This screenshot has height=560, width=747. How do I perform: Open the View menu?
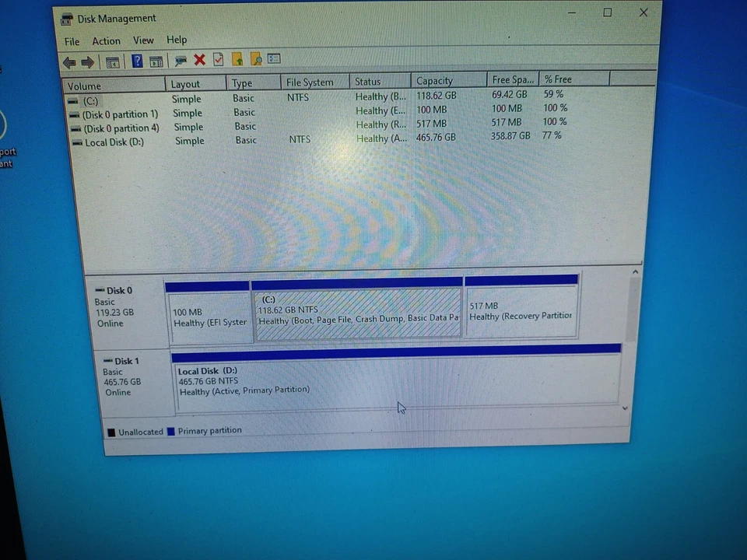[x=143, y=40]
